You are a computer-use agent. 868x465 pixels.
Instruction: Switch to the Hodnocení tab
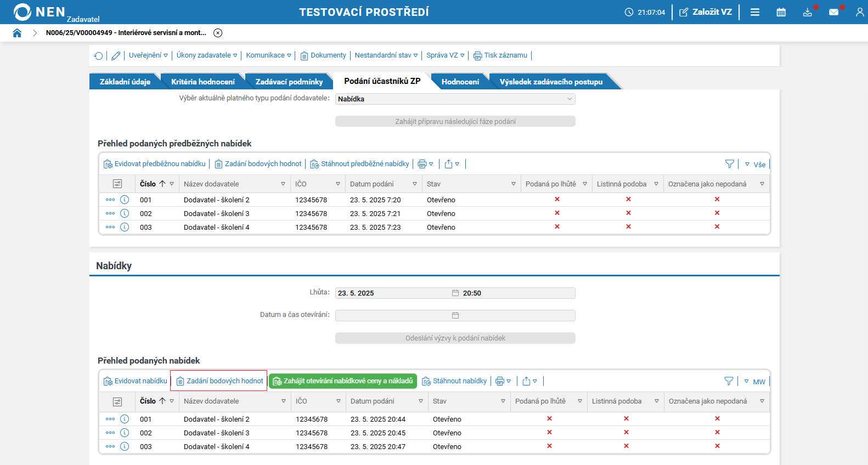(x=460, y=82)
